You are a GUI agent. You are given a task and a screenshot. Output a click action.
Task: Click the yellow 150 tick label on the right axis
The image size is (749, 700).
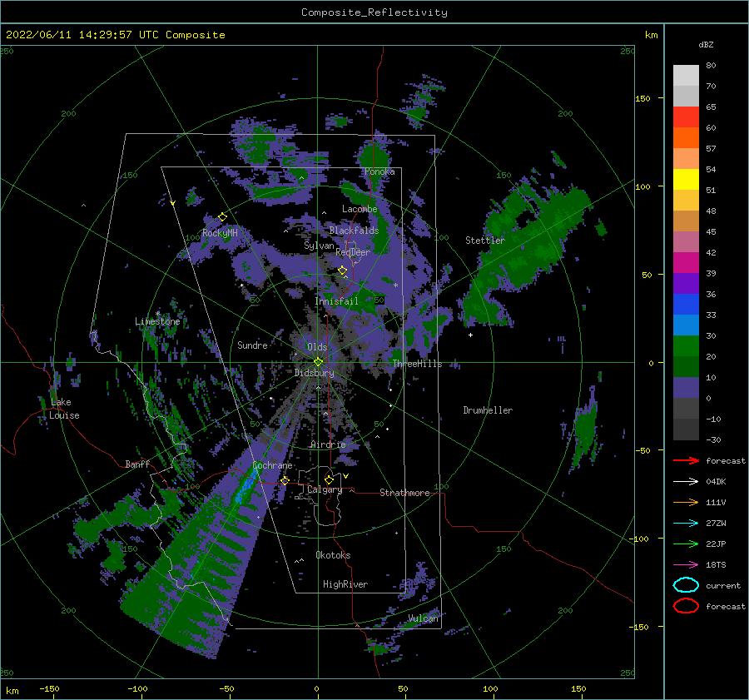(642, 98)
